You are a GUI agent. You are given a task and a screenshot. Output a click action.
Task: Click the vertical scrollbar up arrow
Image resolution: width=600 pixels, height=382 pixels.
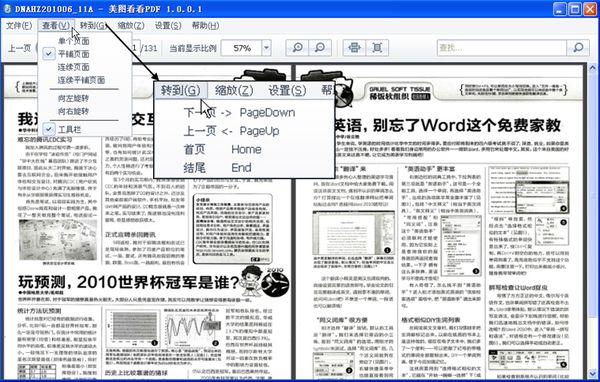(x=593, y=69)
